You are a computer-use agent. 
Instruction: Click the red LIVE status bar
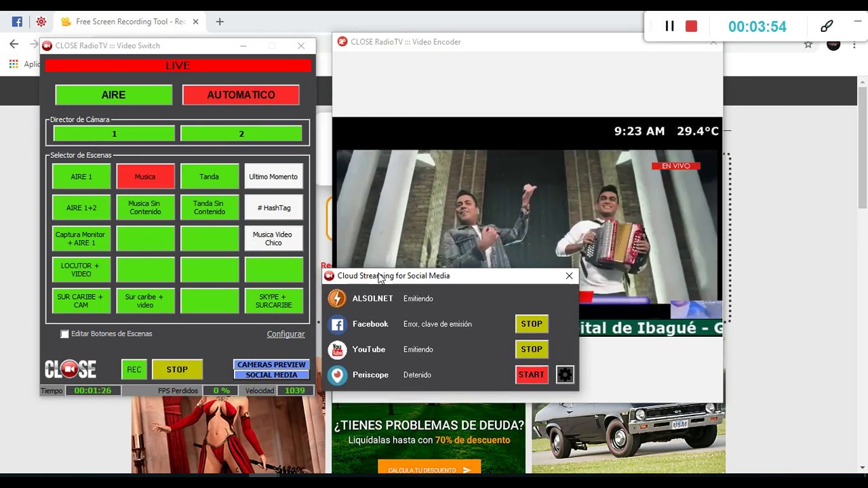pos(178,66)
